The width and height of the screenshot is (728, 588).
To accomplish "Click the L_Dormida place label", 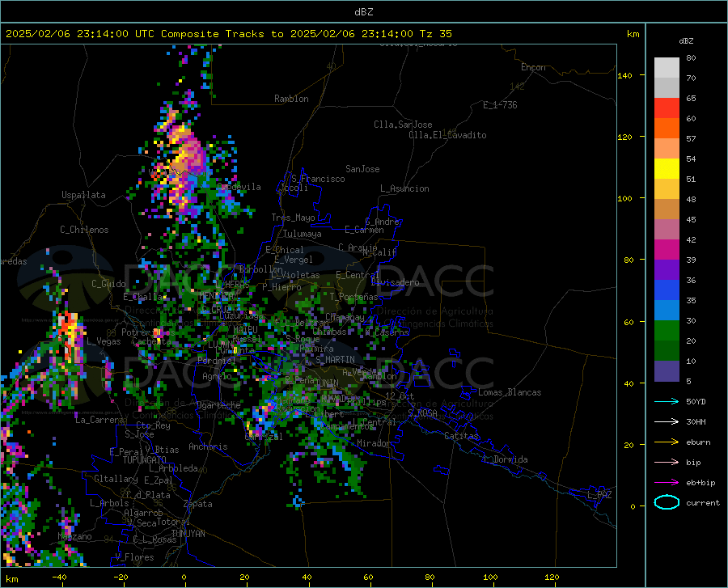I will click(x=506, y=459).
